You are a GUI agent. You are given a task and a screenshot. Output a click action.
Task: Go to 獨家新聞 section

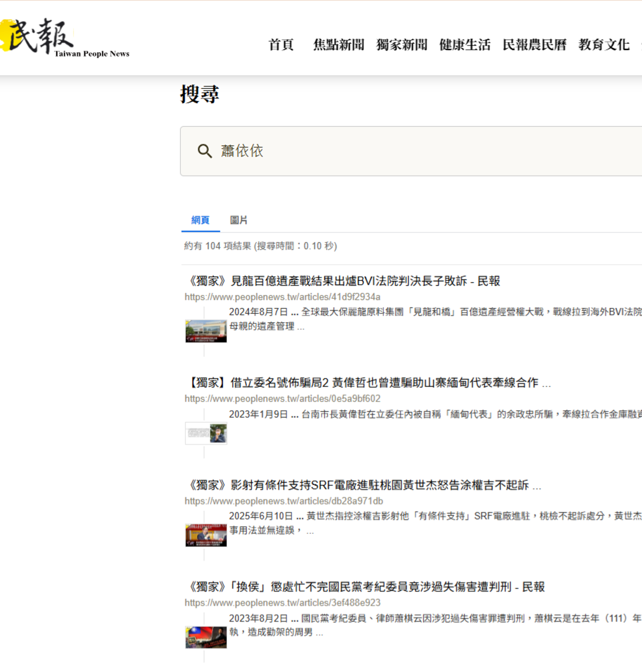tap(402, 45)
